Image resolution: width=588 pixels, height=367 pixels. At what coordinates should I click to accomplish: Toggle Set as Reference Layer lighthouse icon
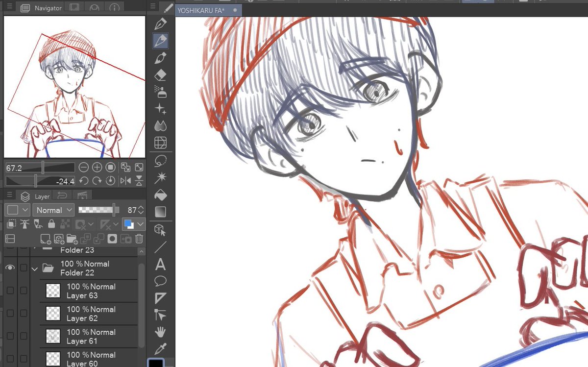(x=24, y=224)
